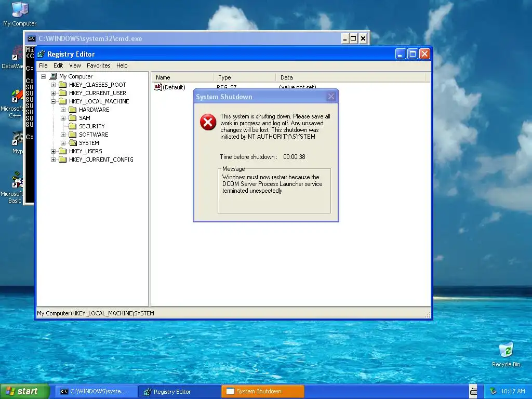Click the on-screen keyboard taskbar icon
The image size is (532, 399).
click(x=473, y=392)
